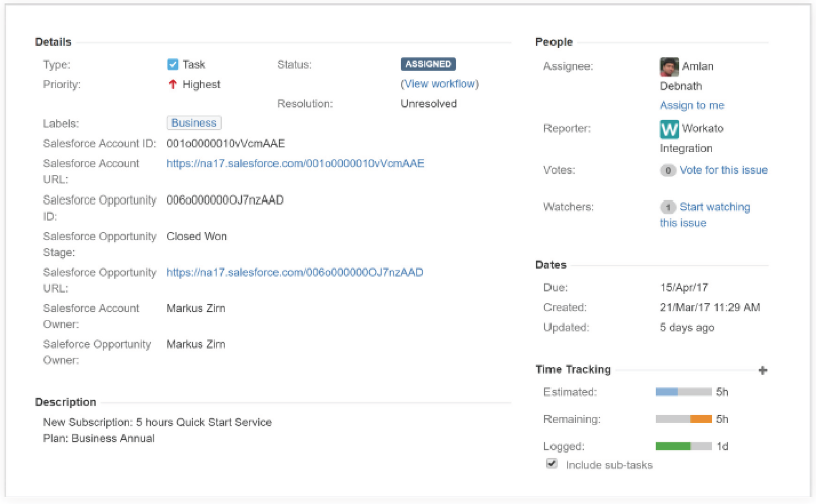
Task: Click the Estimated time progress bar
Action: (683, 392)
